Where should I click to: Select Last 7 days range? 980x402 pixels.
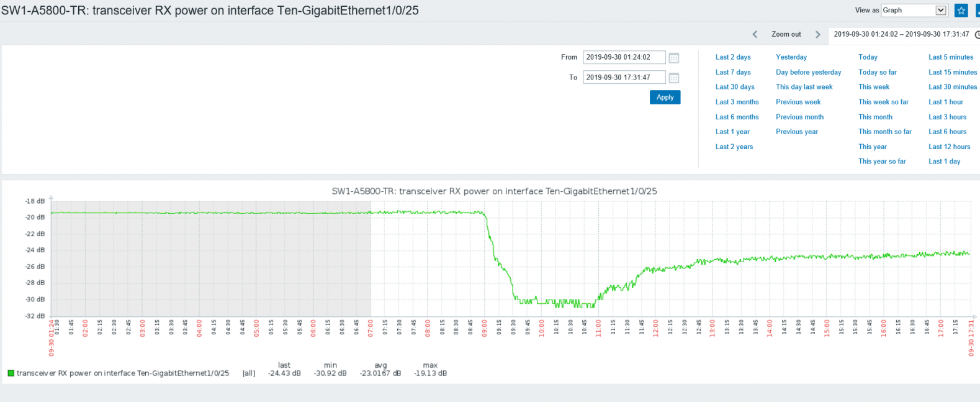(x=733, y=72)
